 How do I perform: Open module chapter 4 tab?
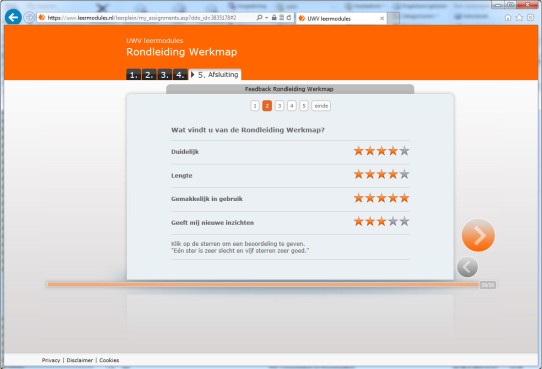180,74
